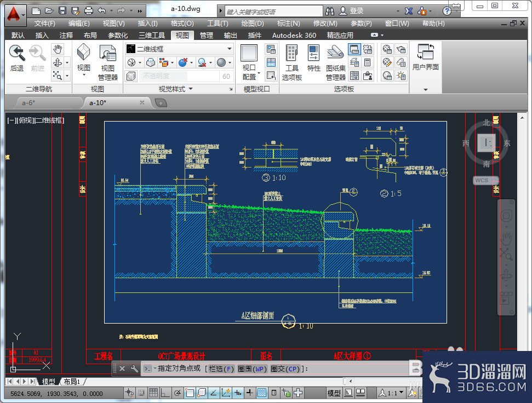532x403 pixels.
Task: Click the Quick Calculator icon in palettes
Action: click(368, 62)
